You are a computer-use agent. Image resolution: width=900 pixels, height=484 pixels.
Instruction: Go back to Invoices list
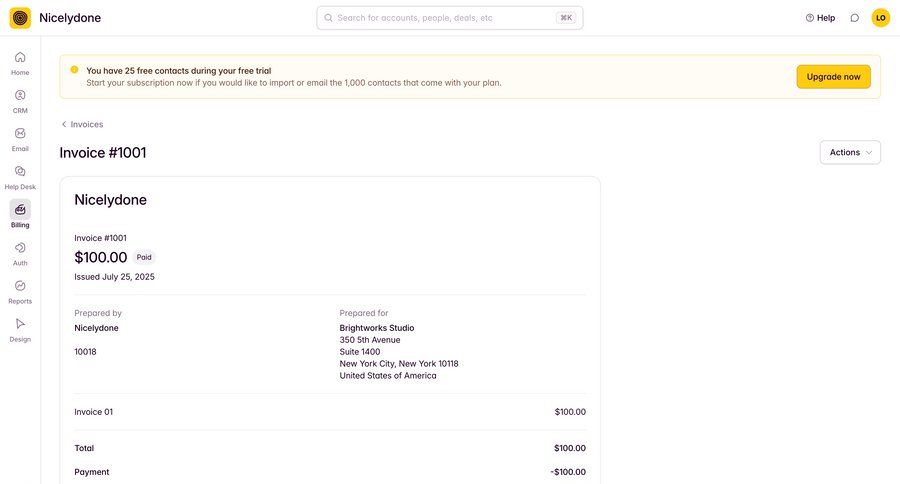tap(82, 125)
